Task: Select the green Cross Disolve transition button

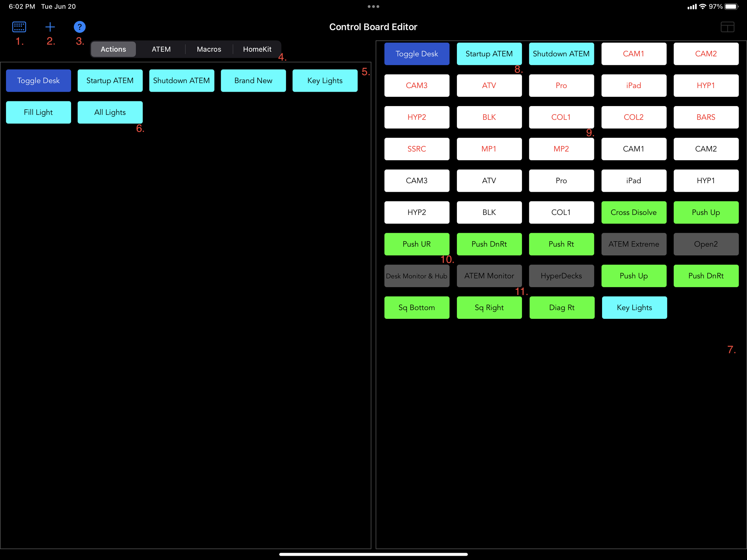Action: [633, 212]
